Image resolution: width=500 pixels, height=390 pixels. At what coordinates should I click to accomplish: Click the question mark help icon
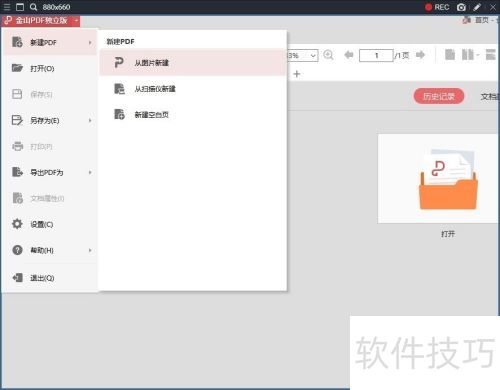click(17, 250)
